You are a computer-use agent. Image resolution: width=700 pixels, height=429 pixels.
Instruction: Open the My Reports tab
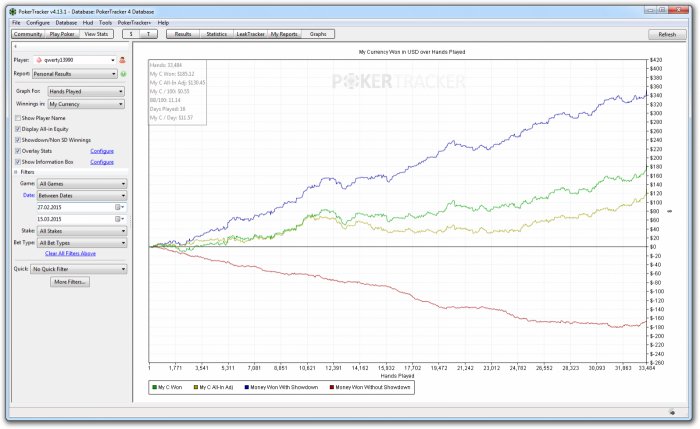pos(284,34)
